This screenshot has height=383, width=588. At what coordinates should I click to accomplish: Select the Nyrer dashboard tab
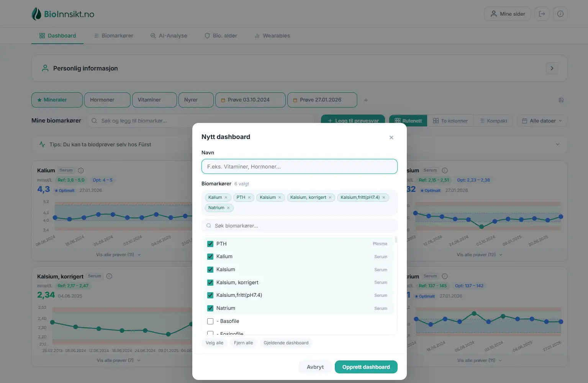pyautogui.click(x=196, y=100)
